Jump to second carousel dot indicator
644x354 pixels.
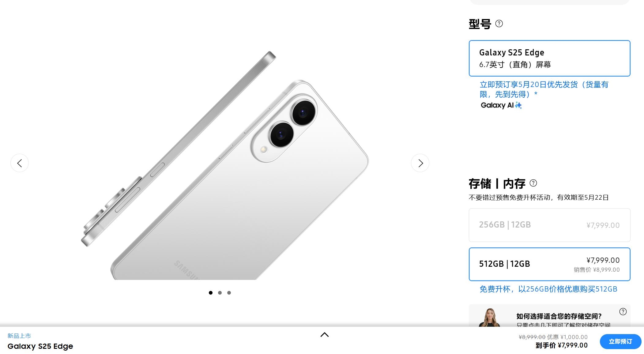pyautogui.click(x=220, y=293)
